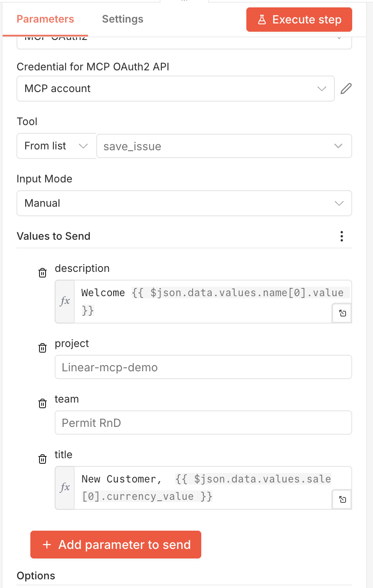Viewport: 373px width, 588px height.
Task: Switch to the Settings tab
Action: pos(122,19)
